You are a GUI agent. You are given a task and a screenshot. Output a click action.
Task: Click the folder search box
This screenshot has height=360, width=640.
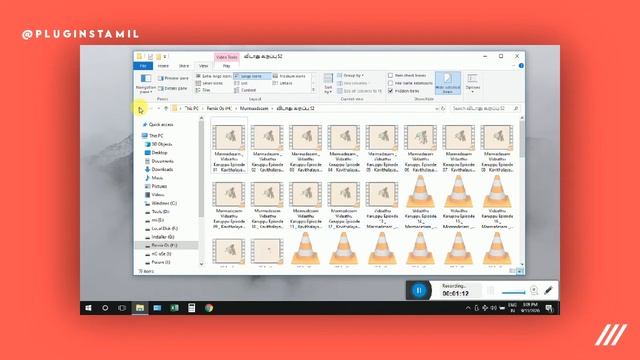point(485,109)
